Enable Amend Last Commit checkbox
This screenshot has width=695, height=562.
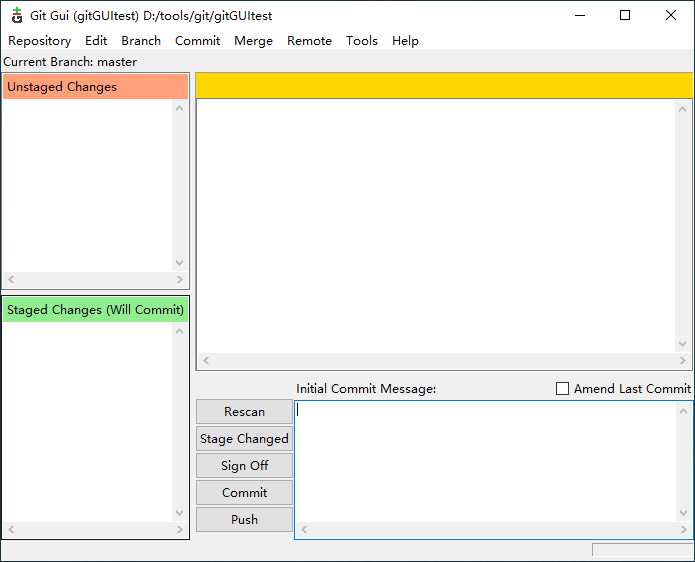pyautogui.click(x=562, y=389)
